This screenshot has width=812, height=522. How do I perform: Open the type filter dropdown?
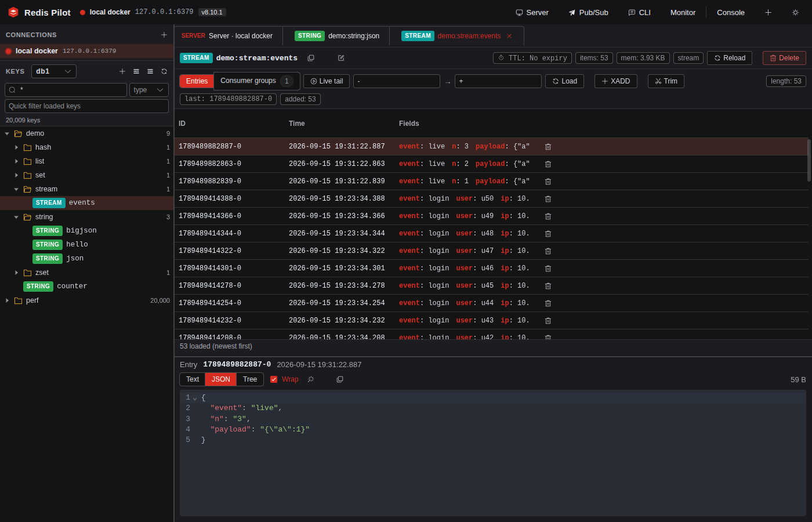(x=149, y=90)
